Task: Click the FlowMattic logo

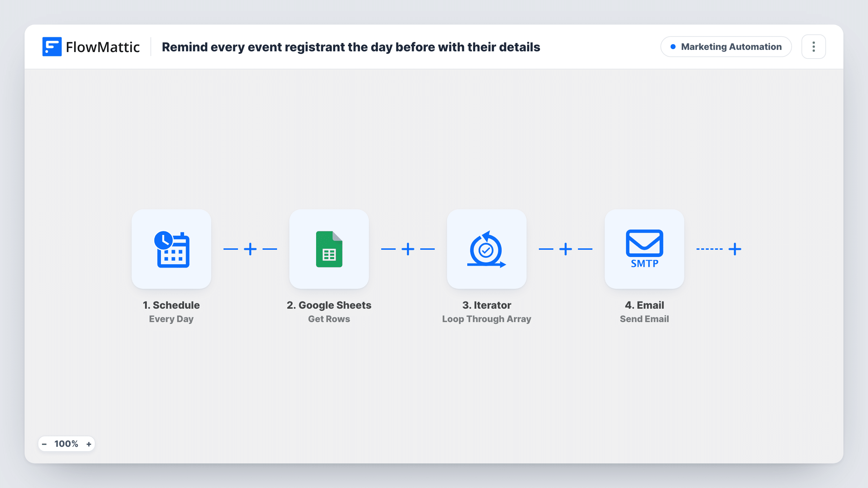Action: tap(91, 47)
